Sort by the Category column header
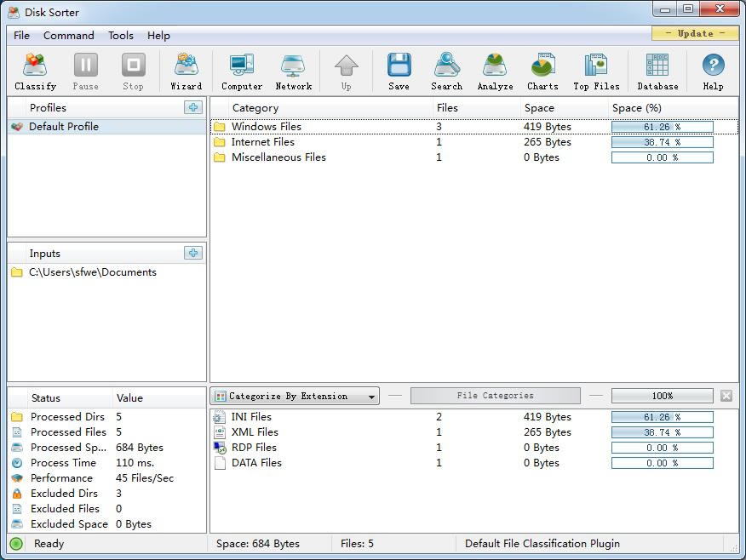This screenshot has width=746, height=560. point(330,108)
